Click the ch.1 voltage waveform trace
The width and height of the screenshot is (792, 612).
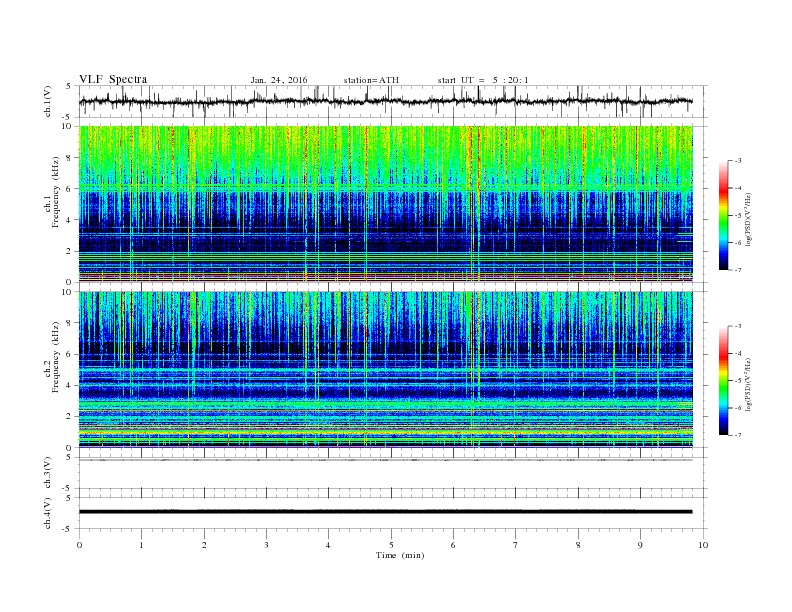click(x=385, y=101)
